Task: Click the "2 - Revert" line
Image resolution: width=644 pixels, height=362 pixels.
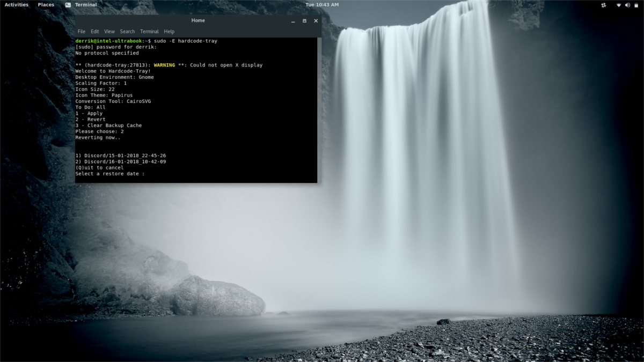Action: pos(90,119)
